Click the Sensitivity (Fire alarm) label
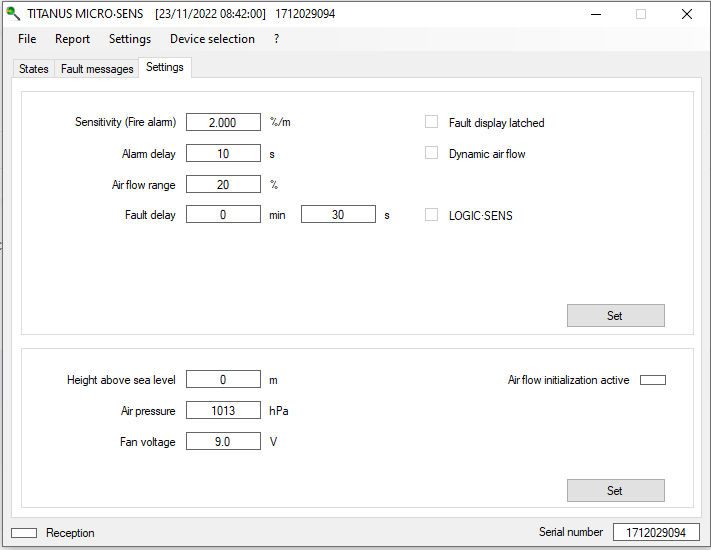The height and width of the screenshot is (550, 711). (125, 122)
